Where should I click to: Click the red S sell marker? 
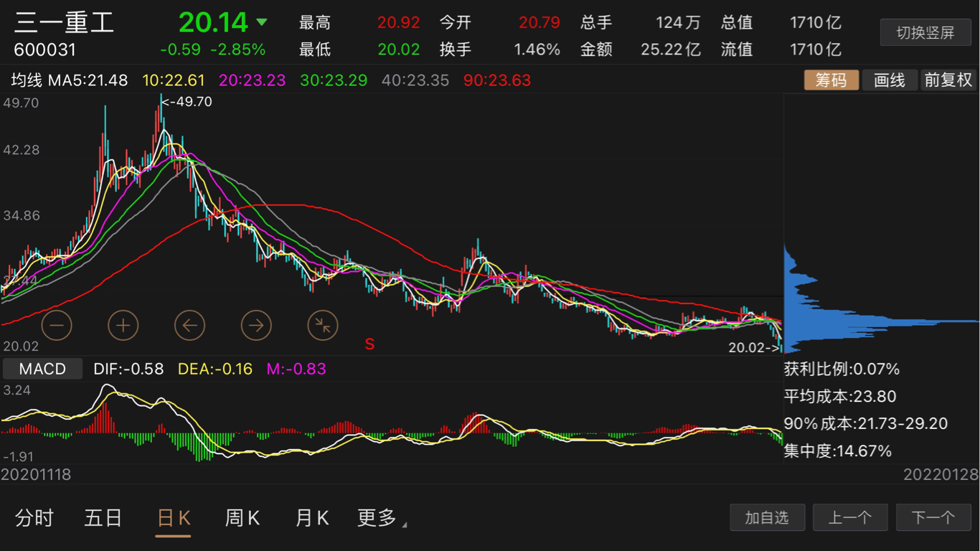[x=369, y=344]
